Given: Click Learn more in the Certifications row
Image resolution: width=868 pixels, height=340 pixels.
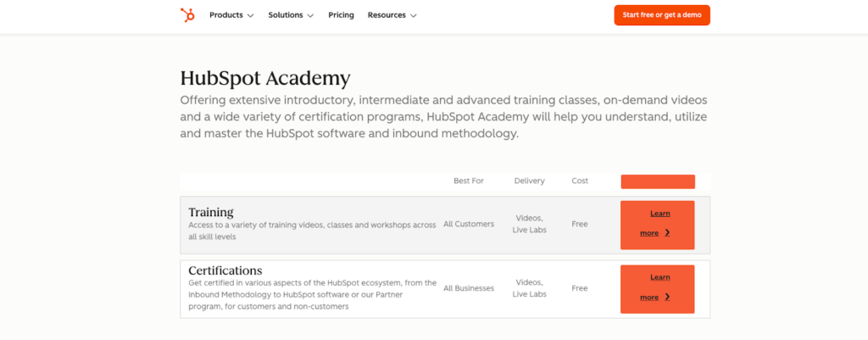Looking at the screenshot, I should pyautogui.click(x=657, y=289).
